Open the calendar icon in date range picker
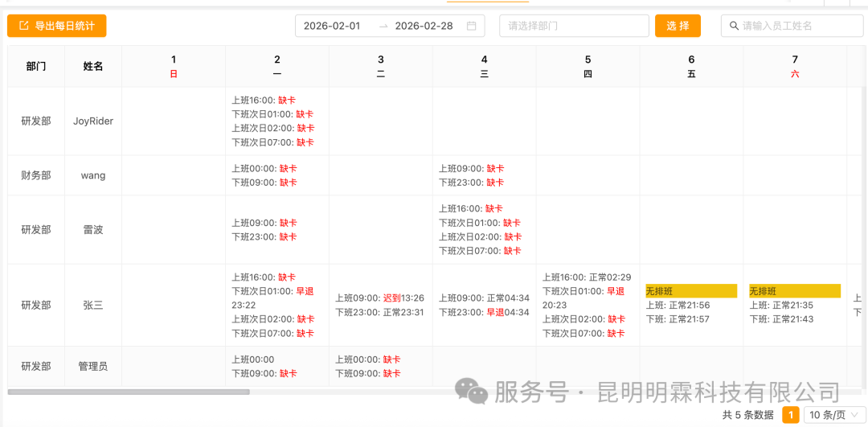This screenshot has width=868, height=427. tap(471, 26)
